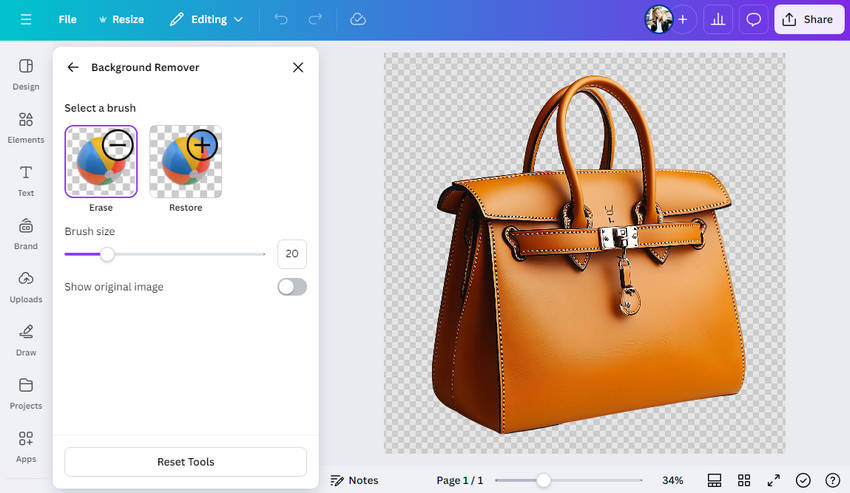Screen dimensions: 850x493
Task: Open the Projects sidebar folder
Action: click(25, 394)
